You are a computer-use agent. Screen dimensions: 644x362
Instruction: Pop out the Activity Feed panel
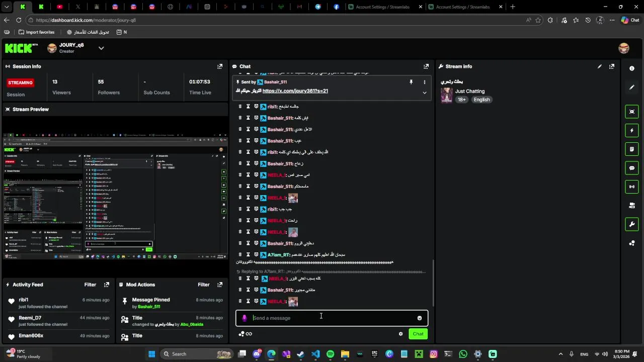point(107,285)
